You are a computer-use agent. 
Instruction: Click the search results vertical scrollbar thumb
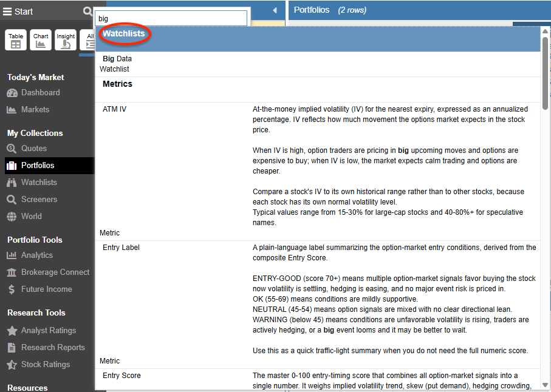click(545, 73)
